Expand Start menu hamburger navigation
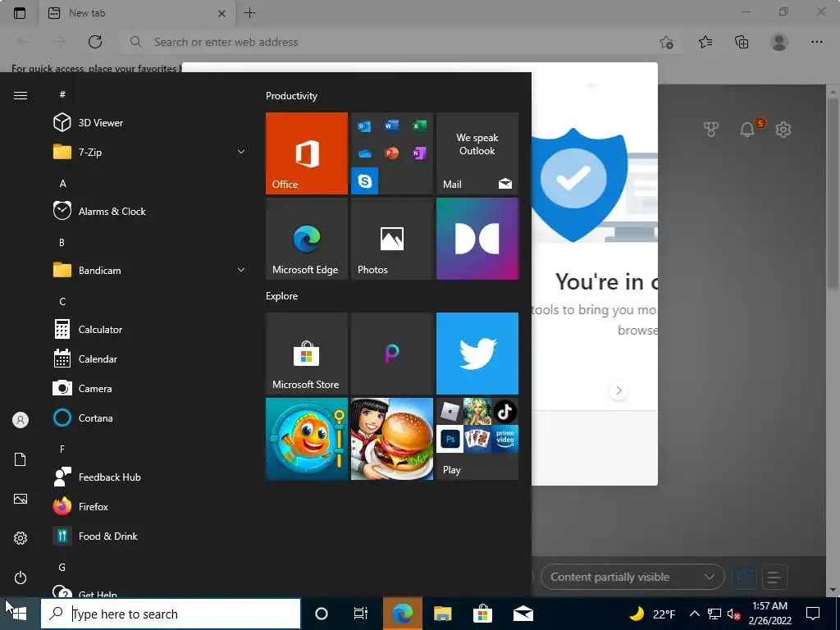Screen dimensions: 840x630 (x=21, y=95)
